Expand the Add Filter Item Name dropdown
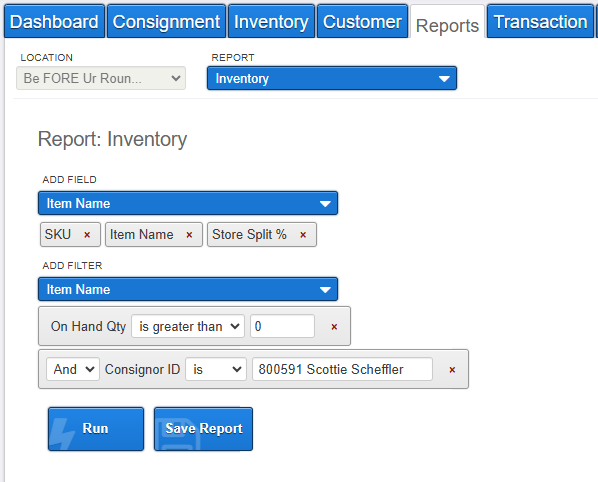 coord(188,289)
